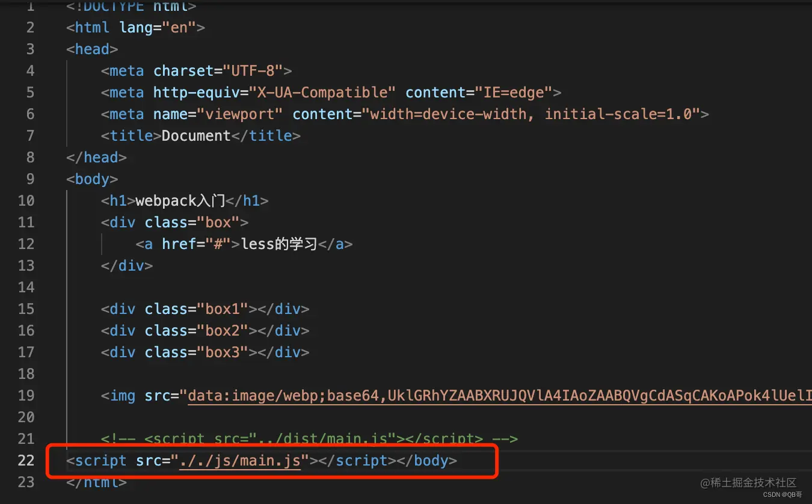Click the word Document in the title tag
Screen dimensions: 812x504
(196, 136)
